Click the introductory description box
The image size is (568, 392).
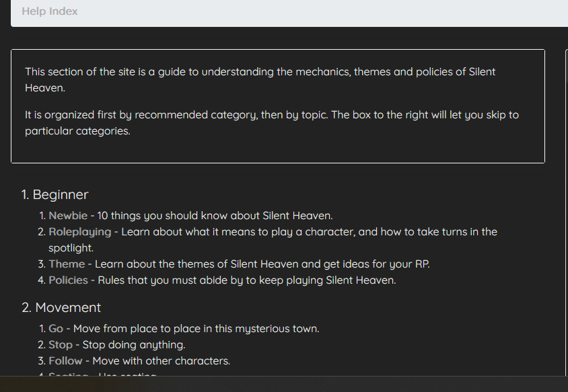click(x=277, y=104)
